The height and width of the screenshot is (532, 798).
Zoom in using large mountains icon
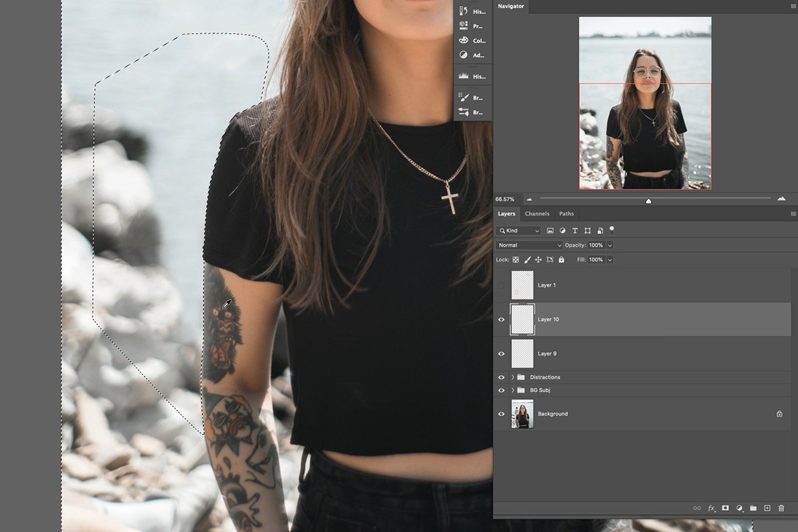point(781,199)
